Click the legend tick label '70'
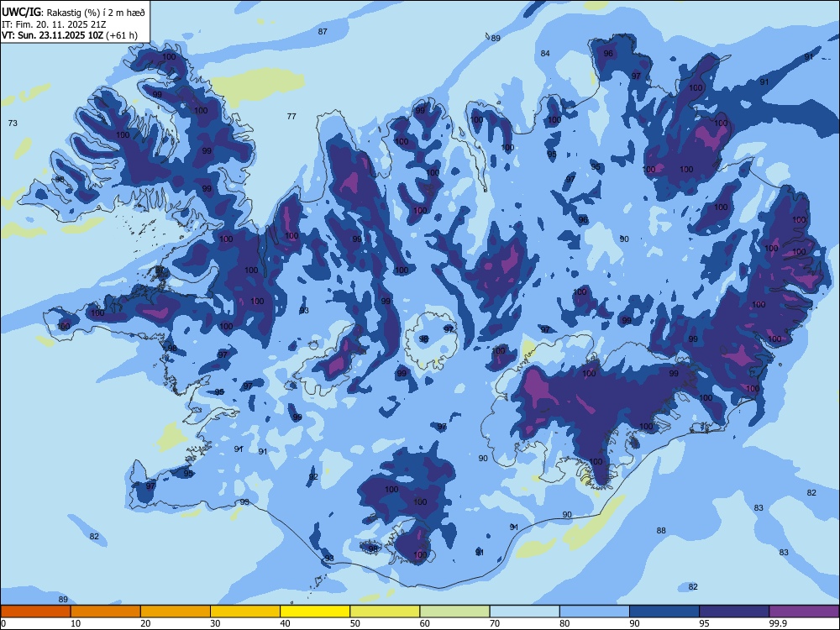The width and height of the screenshot is (840, 630). 495,623
